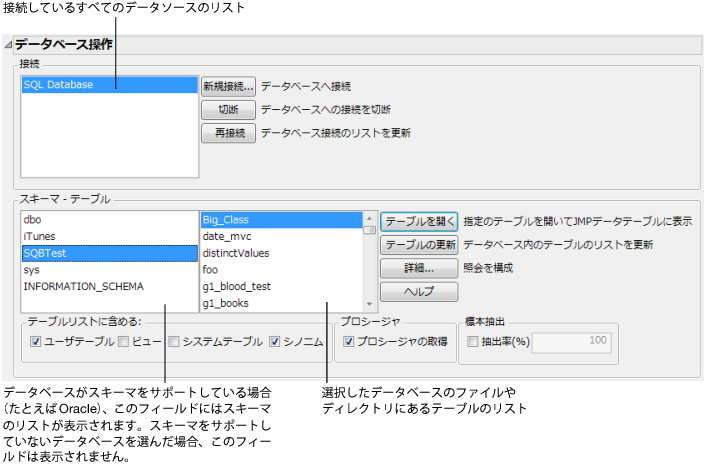
Task: Click the table list scrollbar thumb
Action: tap(370, 230)
